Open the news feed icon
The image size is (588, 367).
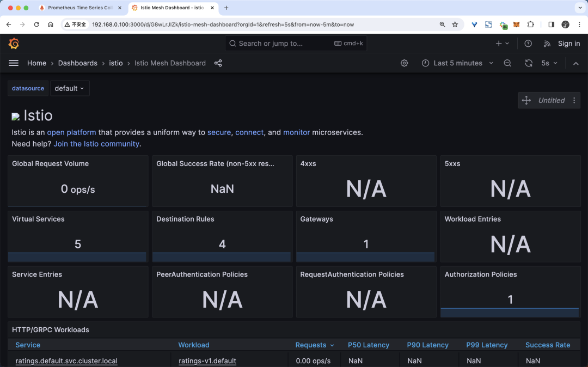pos(547,44)
